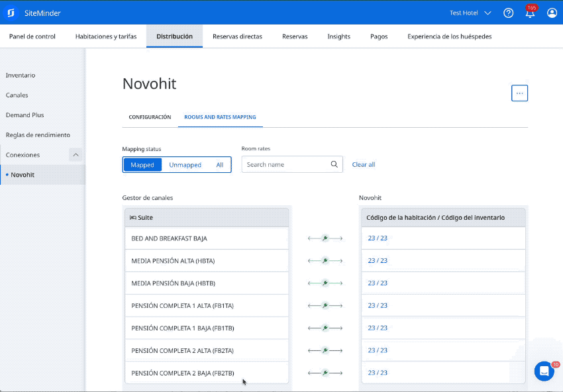Viewport: 563px width, 392px height.
Task: Click 23 / 23 link for PENSIÓN COMPLETA 1 ALTA
Action: coord(378,305)
